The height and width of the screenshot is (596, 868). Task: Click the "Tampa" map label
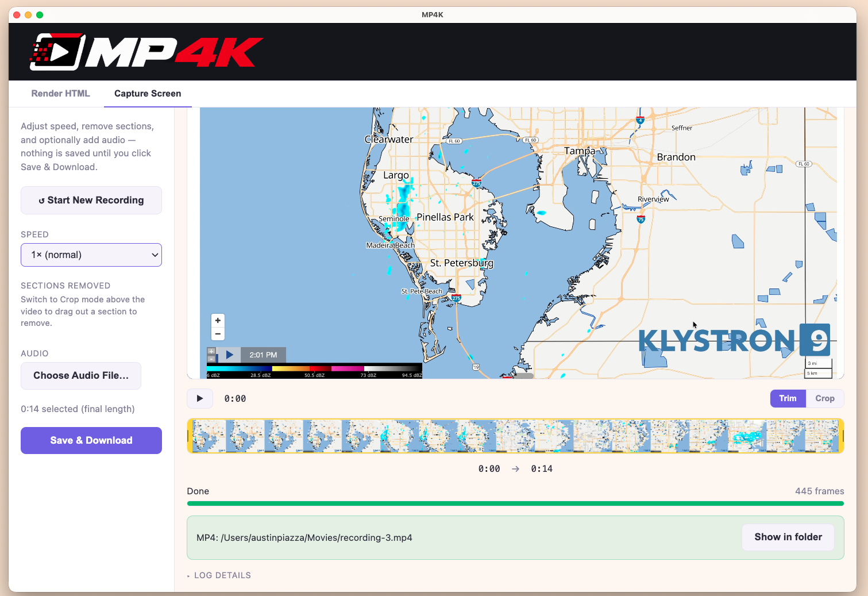point(580,151)
